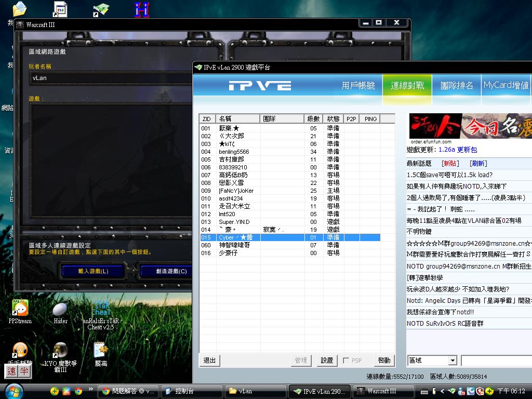Select highlighted row 015 Cyber
This screenshot has width=532, height=399.
tap(290, 237)
